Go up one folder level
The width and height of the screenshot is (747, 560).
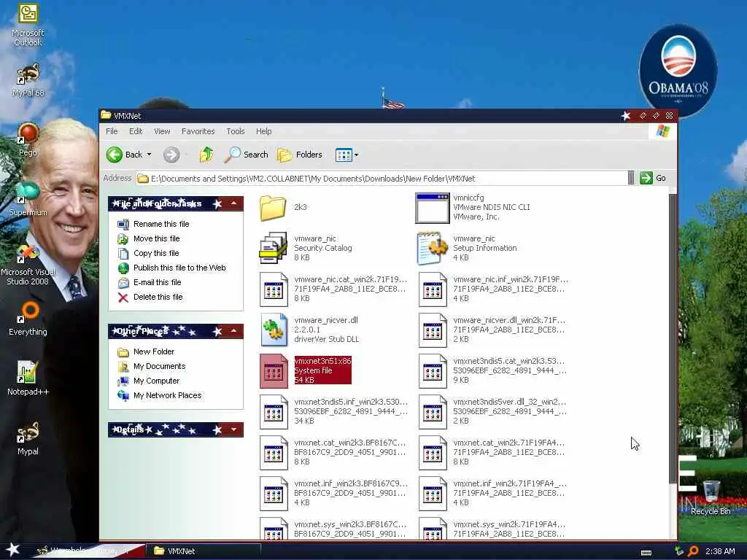pos(206,155)
